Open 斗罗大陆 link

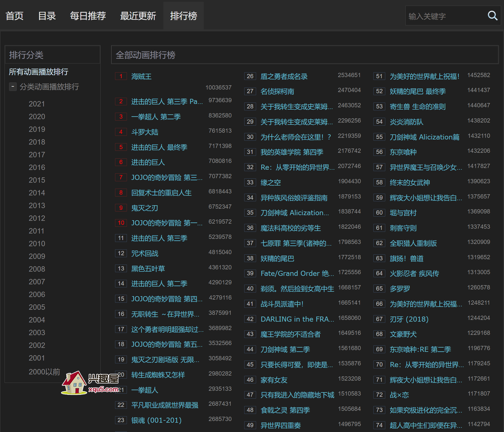click(x=145, y=132)
